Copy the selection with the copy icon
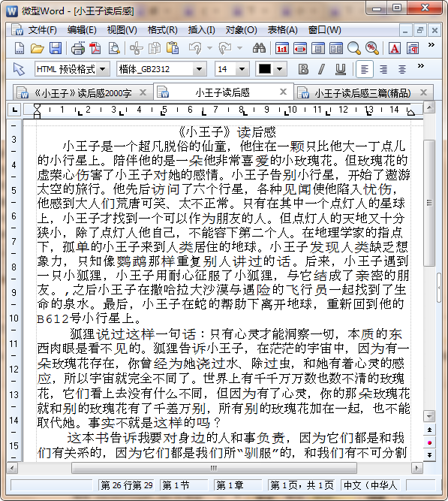This screenshot has height=501, width=448. click(x=155, y=48)
